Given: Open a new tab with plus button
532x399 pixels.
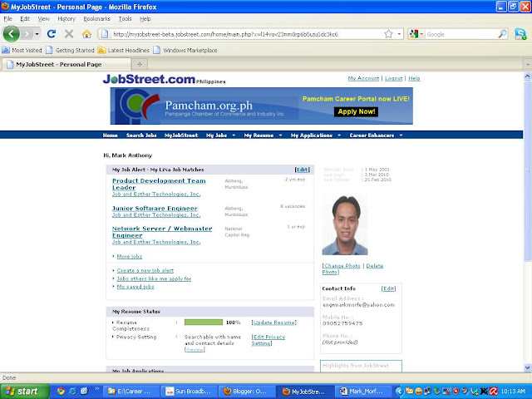Looking at the screenshot, I should click(140, 64).
